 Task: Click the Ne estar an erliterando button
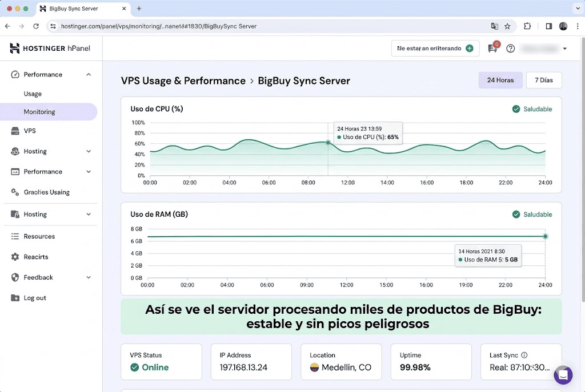[435, 49]
